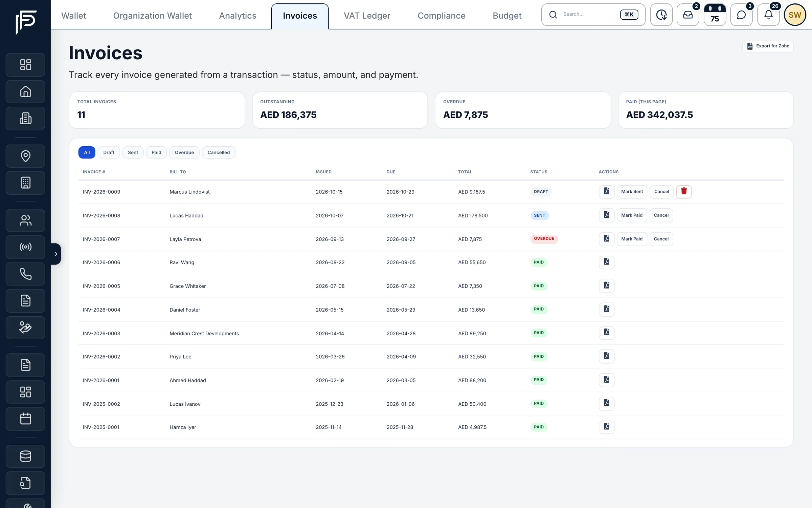Open the SW user avatar menu
This screenshot has width=812, height=508.
pos(795,15)
